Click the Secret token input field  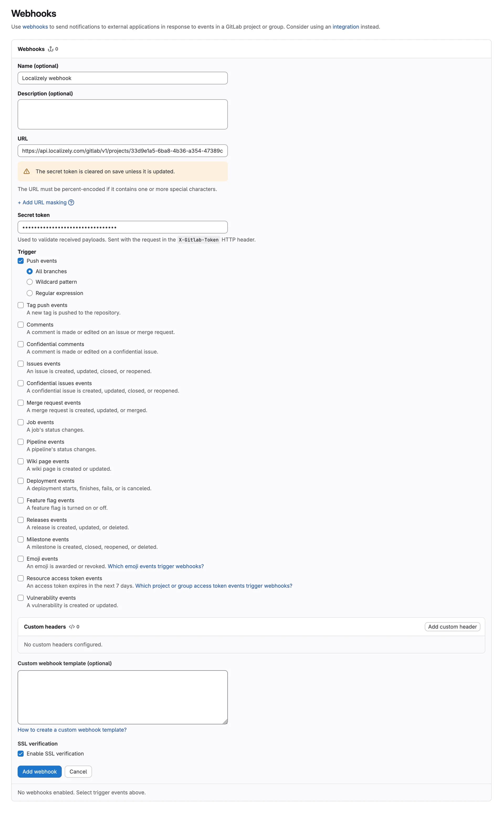123,227
